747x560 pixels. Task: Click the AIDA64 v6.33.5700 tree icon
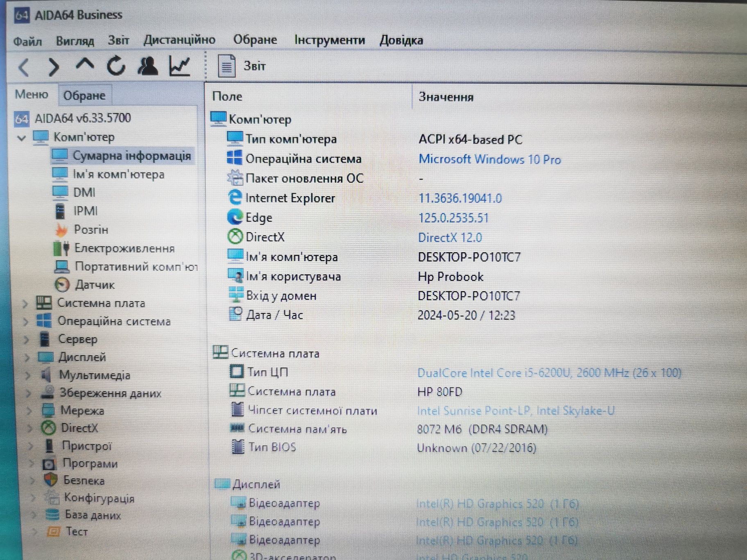click(22, 119)
